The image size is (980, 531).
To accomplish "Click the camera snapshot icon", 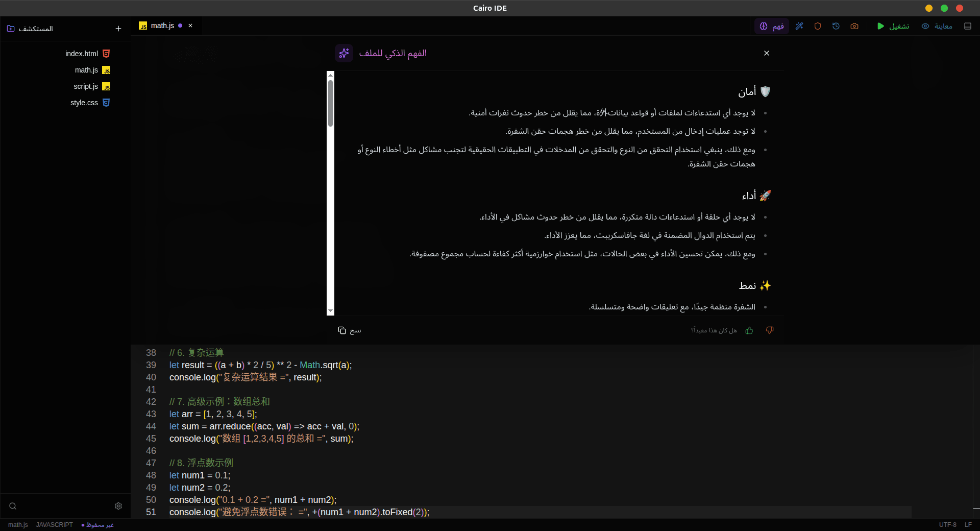I will (854, 26).
